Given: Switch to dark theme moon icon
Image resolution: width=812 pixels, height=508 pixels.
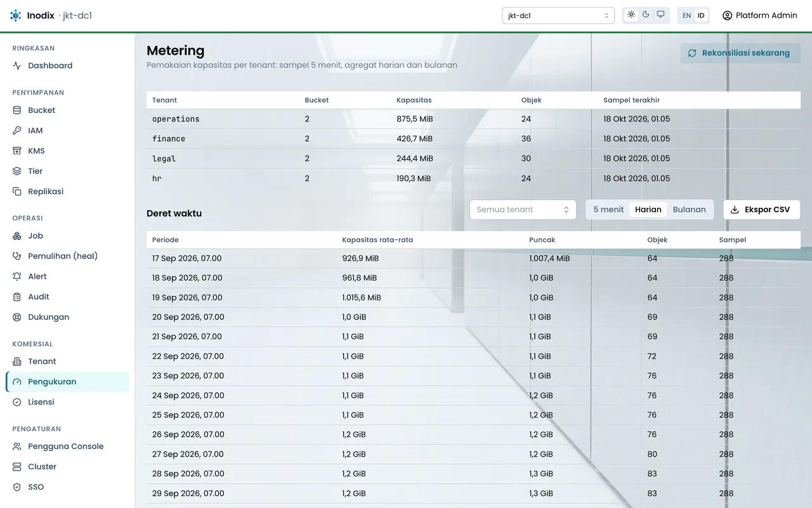Looking at the screenshot, I should pyautogui.click(x=646, y=15).
